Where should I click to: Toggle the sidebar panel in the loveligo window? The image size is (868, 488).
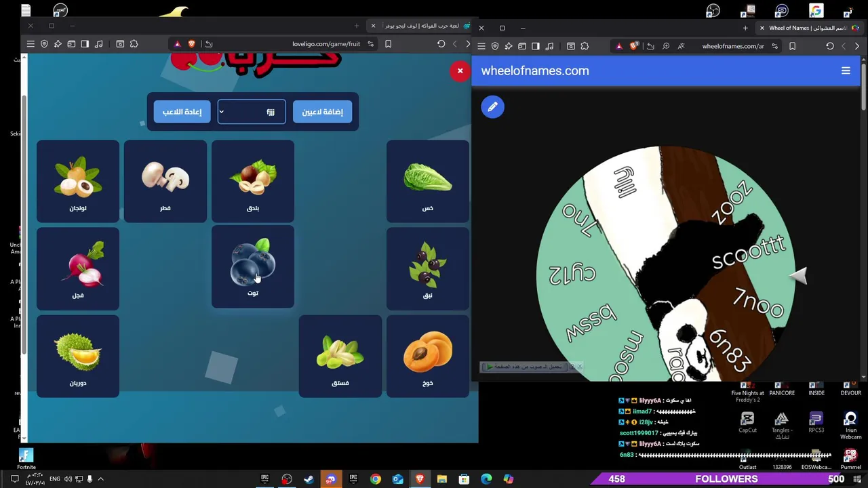click(x=85, y=44)
